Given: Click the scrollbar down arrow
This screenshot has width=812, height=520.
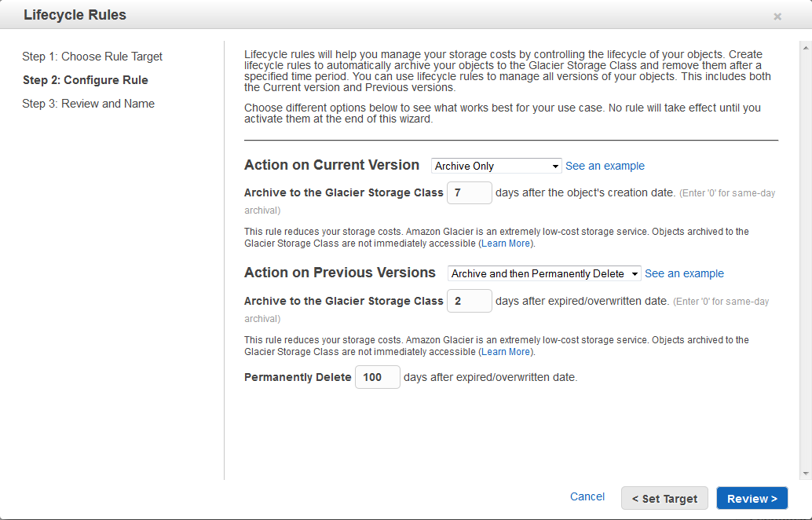Looking at the screenshot, I should click(x=805, y=474).
